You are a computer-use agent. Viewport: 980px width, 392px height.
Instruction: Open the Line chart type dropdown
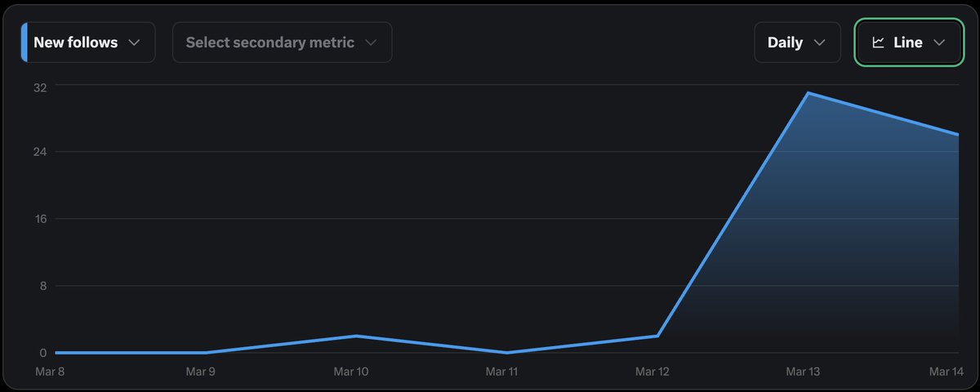[909, 42]
